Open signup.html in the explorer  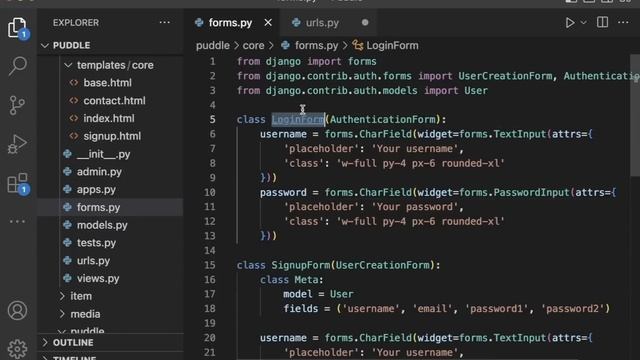pos(112,136)
